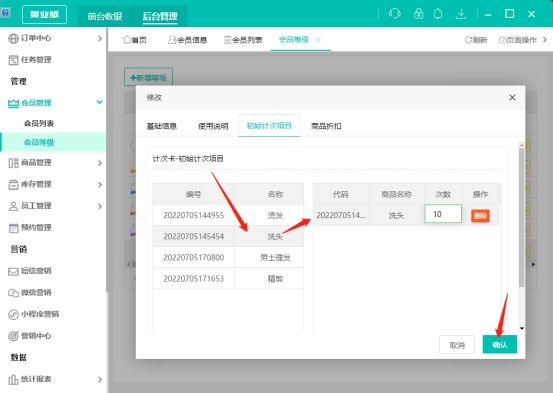The height and width of the screenshot is (393, 553).
Task: Click the 预约管理 calendar icon
Action: pyautogui.click(x=13, y=228)
